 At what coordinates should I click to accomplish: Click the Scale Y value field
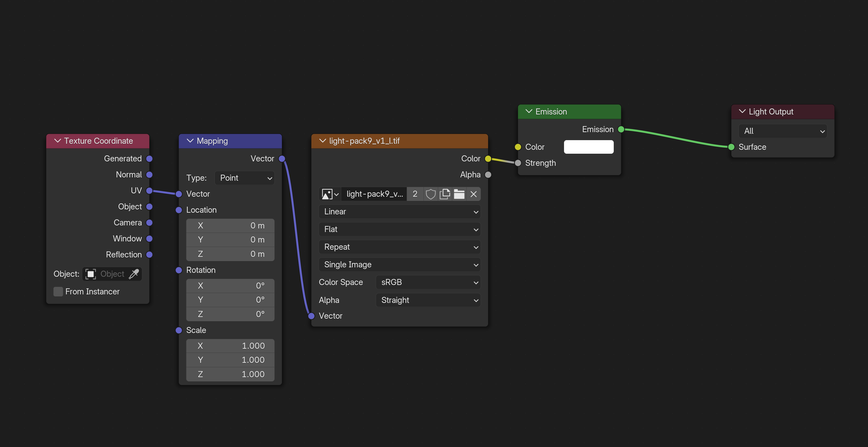point(230,360)
